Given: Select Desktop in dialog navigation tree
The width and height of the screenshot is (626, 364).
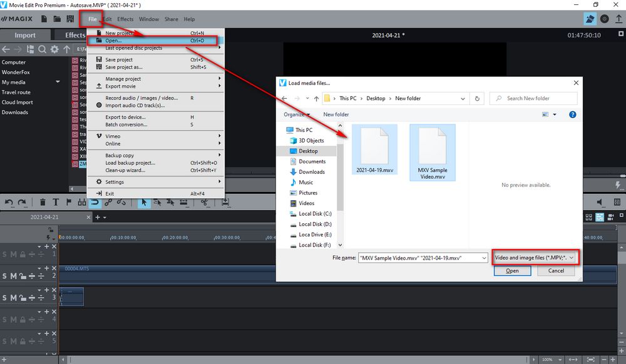Looking at the screenshot, I should [x=308, y=151].
